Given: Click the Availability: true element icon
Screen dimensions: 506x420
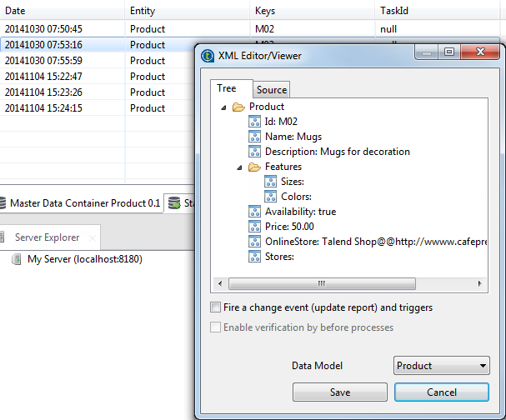Looking at the screenshot, I should coord(255,212).
